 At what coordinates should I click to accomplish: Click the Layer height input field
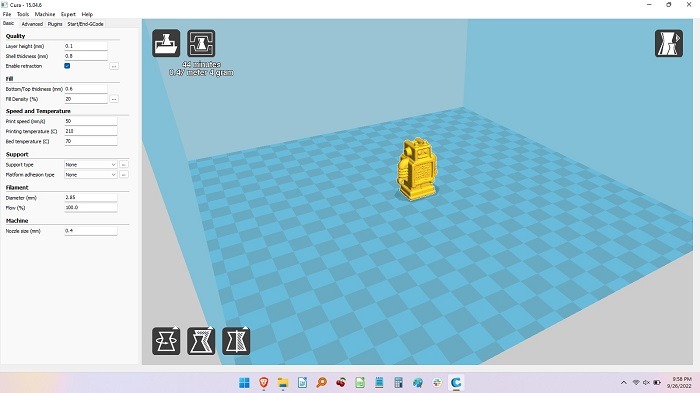coord(86,46)
